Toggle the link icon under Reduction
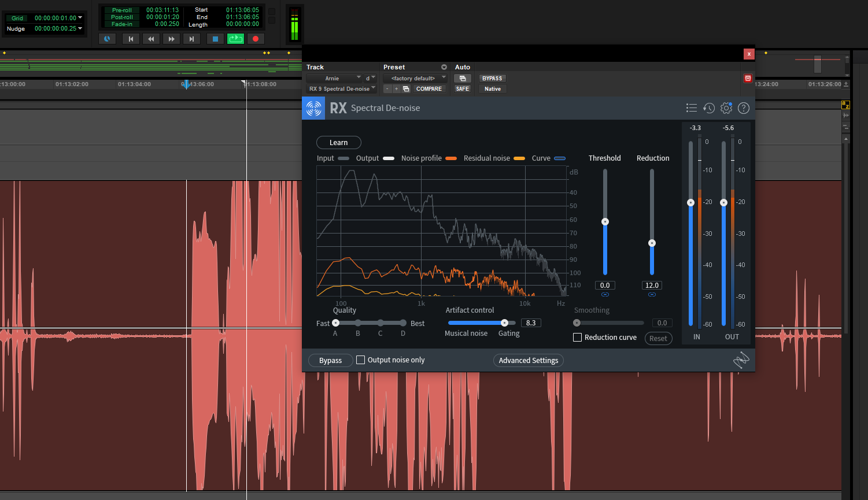868x500 pixels. [652, 294]
